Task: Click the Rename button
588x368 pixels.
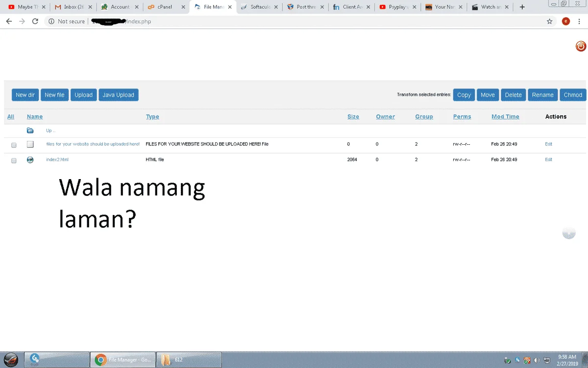Action: (x=543, y=95)
